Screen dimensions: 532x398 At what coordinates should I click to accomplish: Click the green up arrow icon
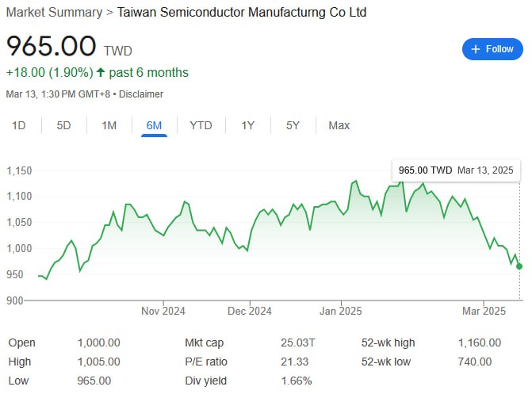(x=101, y=73)
